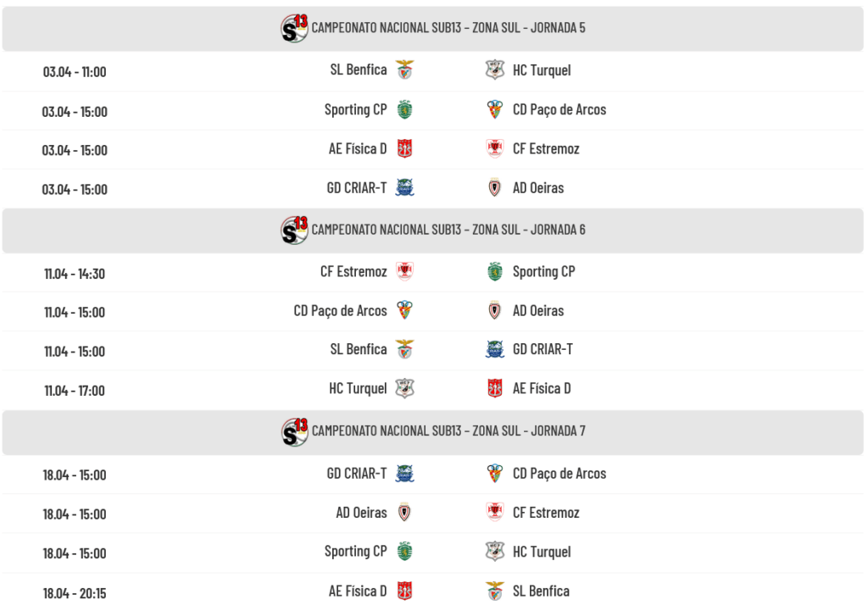Select the 11.04 - 17:00 match time
Image resolution: width=868 pixels, height=611 pixels.
coord(75,391)
